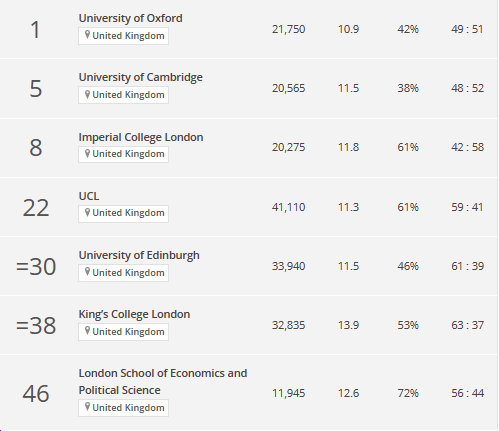Click the location pin under University of Edinburgh
499x431 pixels.
87,272
